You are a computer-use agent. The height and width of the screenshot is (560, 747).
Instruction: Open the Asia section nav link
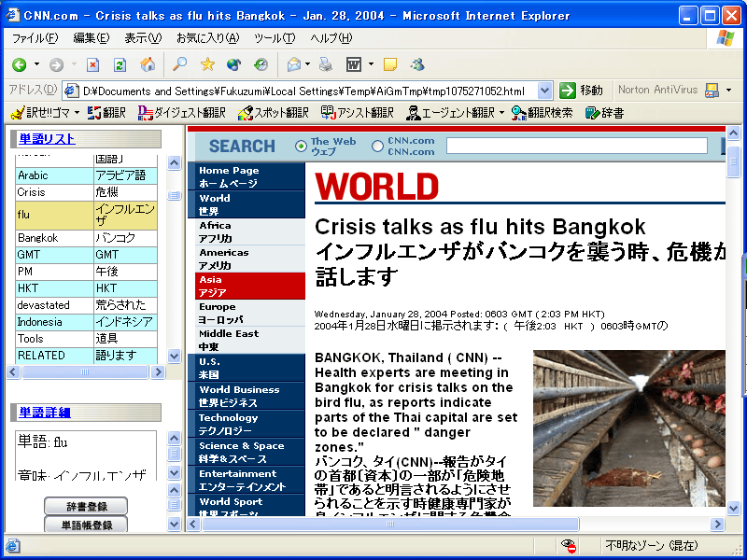point(250,287)
